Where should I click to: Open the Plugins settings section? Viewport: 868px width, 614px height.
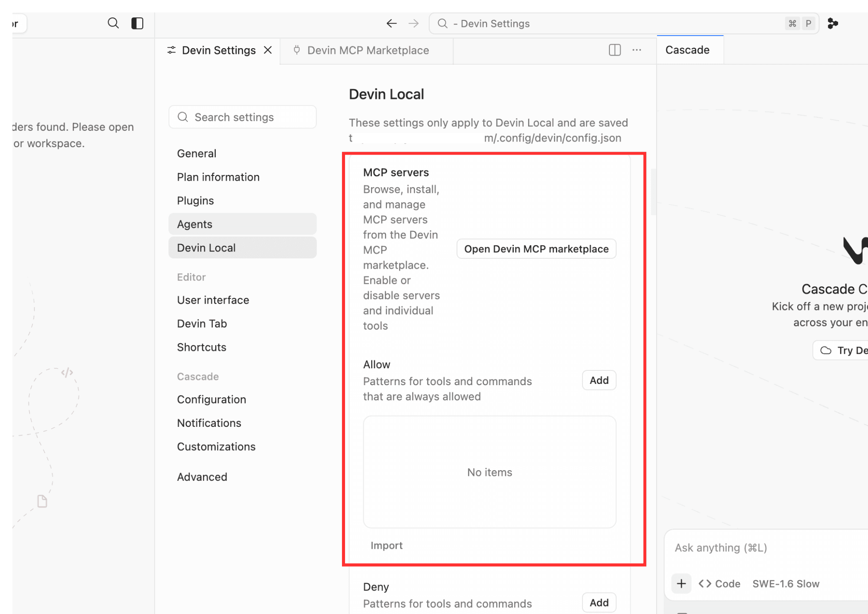click(243, 201)
